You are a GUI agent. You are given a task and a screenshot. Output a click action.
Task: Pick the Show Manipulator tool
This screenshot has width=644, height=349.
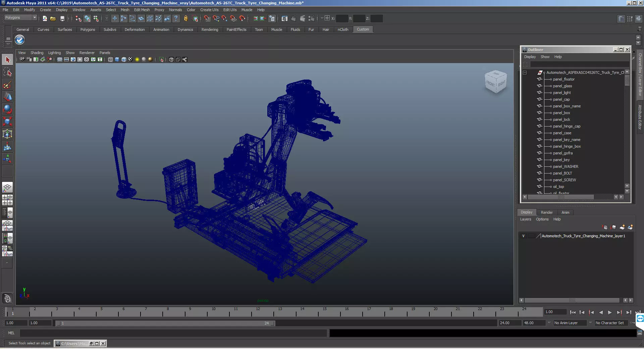pos(7,159)
